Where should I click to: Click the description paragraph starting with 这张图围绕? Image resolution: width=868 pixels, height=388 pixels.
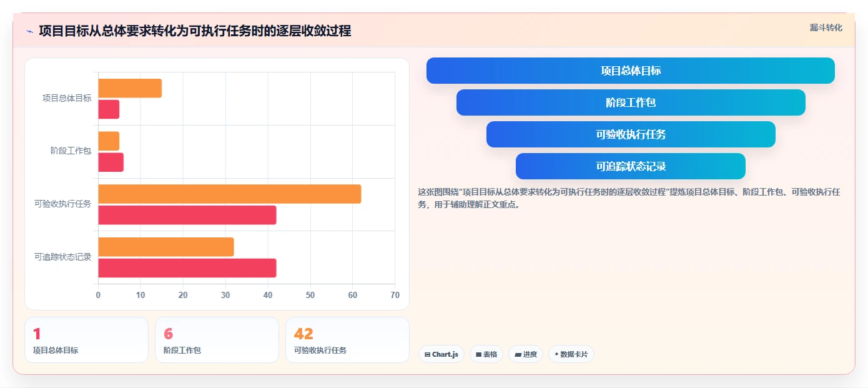629,198
